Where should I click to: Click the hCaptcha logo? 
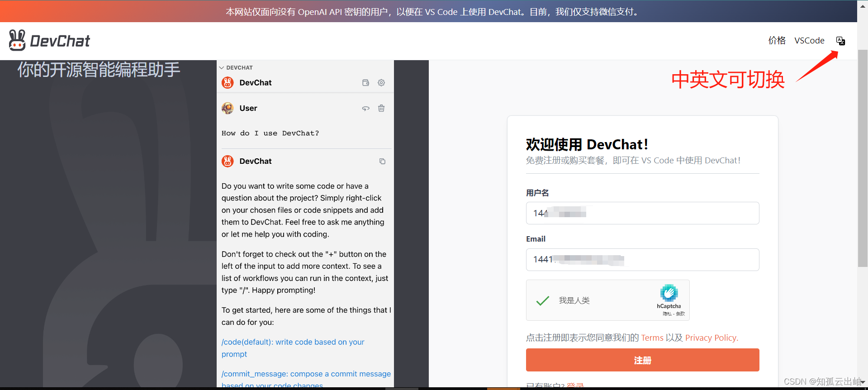coord(669,293)
